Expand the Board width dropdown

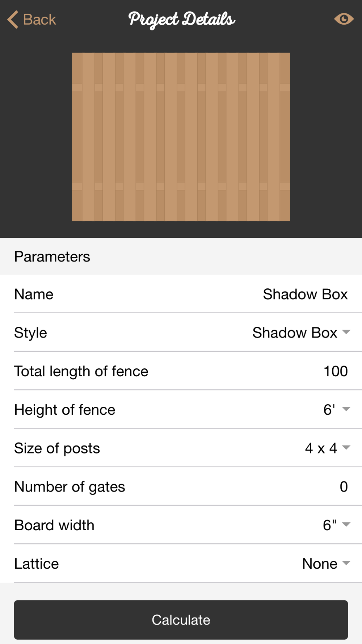point(346,524)
